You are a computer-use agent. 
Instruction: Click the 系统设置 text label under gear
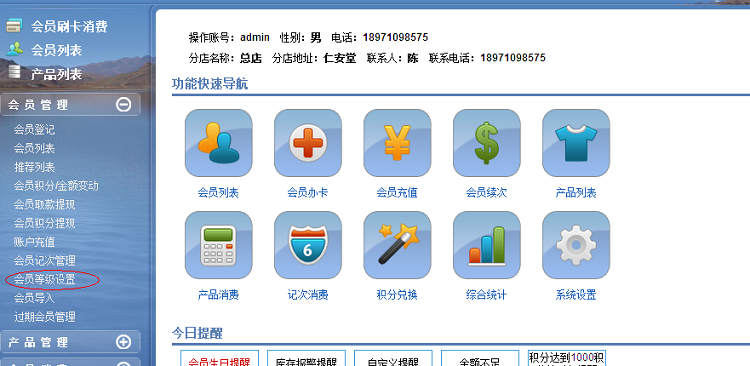point(576,295)
